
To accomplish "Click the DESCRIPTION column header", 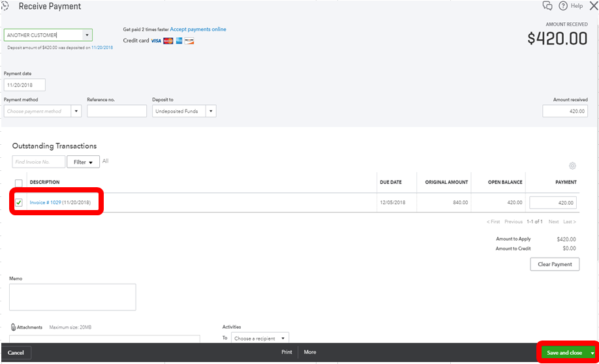I will [x=44, y=182].
